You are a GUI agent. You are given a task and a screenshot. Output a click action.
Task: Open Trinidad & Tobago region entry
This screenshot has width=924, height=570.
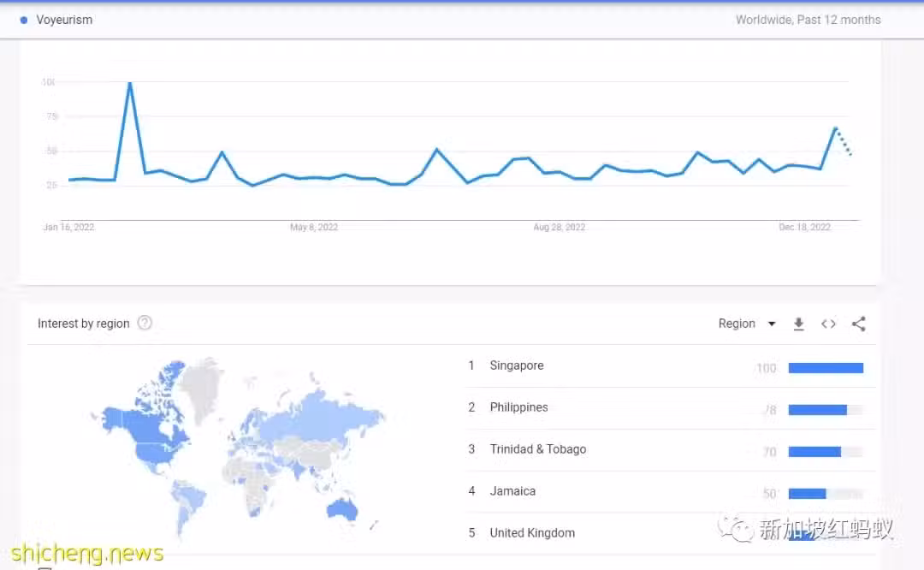pos(537,449)
